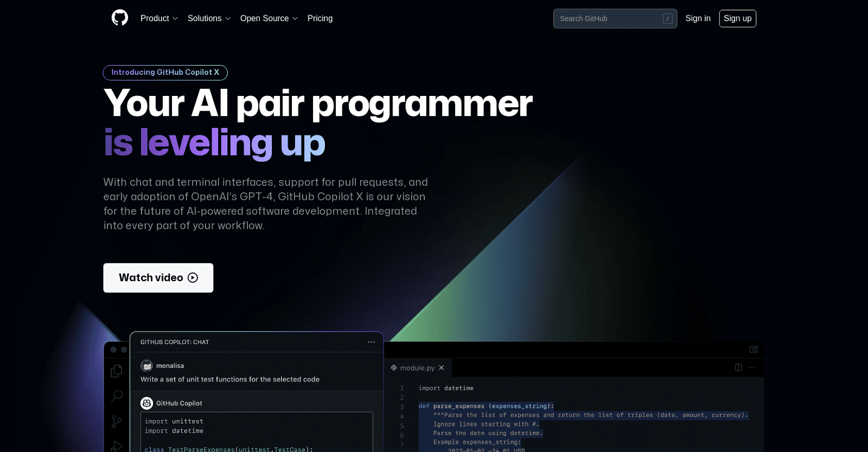Open the editor more actions ellipsis

click(752, 367)
